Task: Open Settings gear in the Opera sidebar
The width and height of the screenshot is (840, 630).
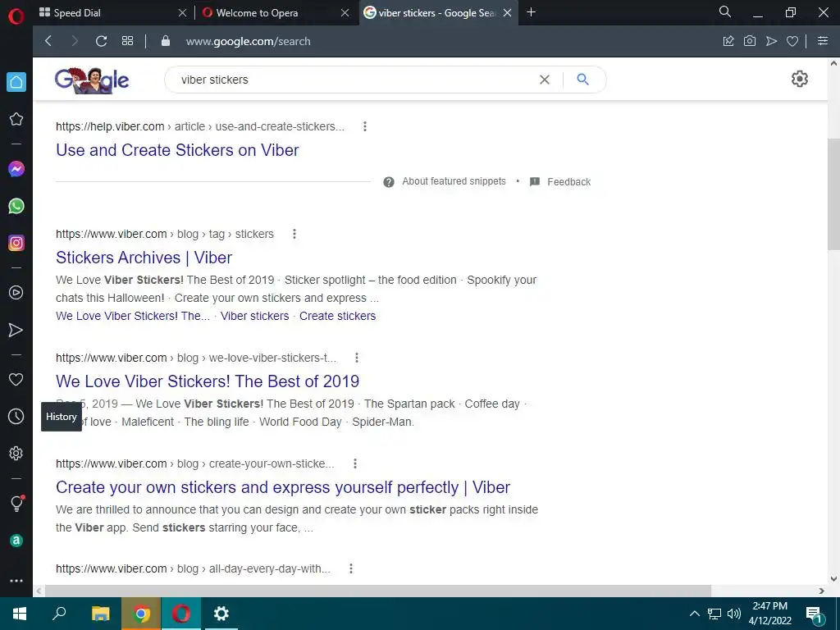Action: click(16, 453)
